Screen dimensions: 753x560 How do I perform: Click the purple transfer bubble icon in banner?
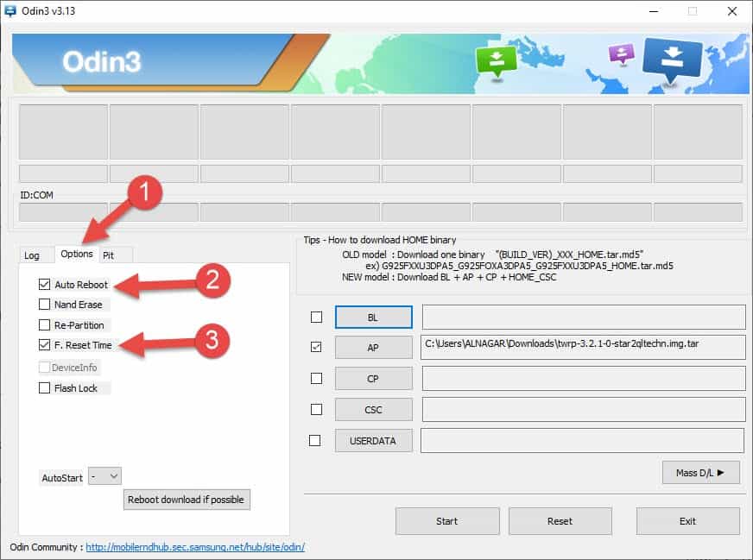[x=622, y=54]
